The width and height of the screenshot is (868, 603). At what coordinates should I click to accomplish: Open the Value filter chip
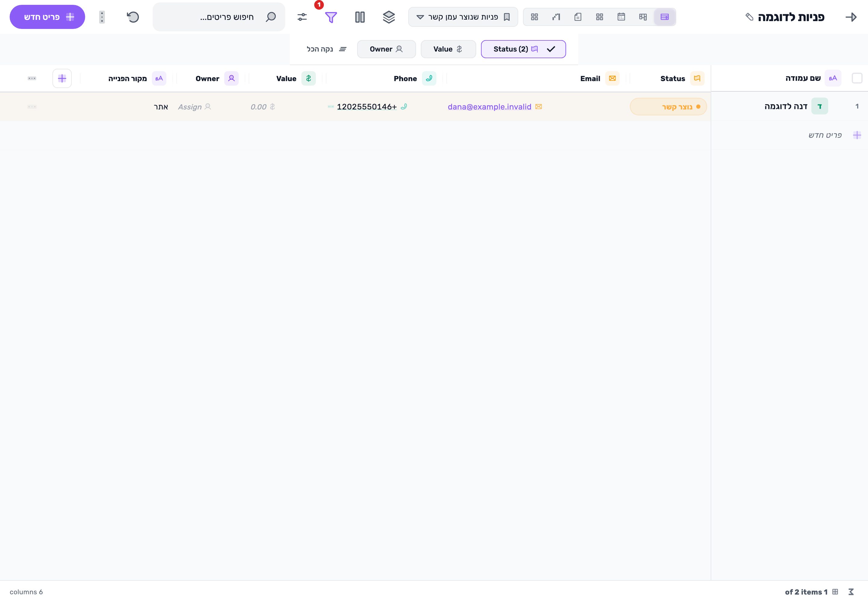point(448,49)
